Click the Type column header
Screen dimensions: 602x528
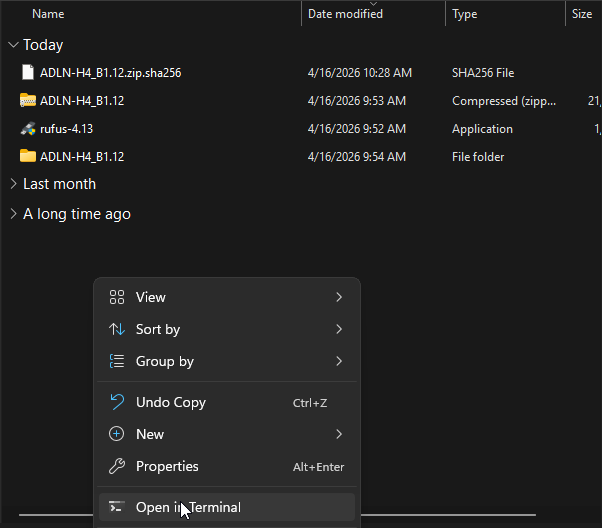click(465, 14)
